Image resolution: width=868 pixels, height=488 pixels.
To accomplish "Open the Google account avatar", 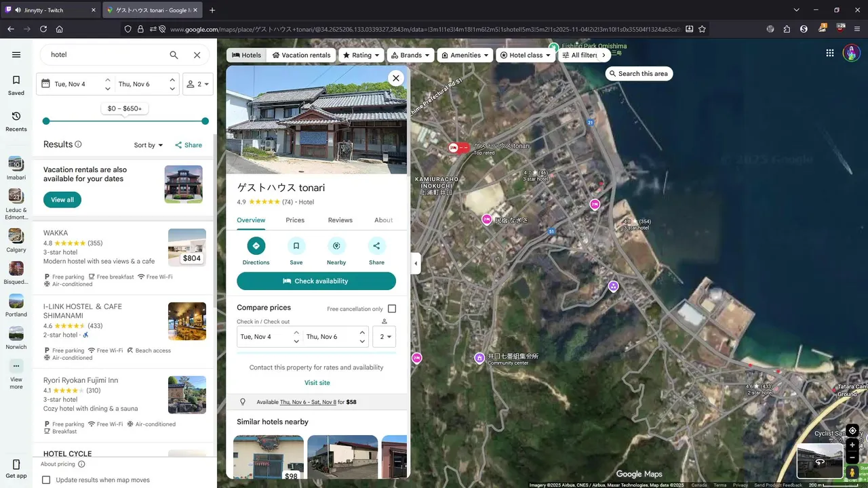I will point(852,53).
